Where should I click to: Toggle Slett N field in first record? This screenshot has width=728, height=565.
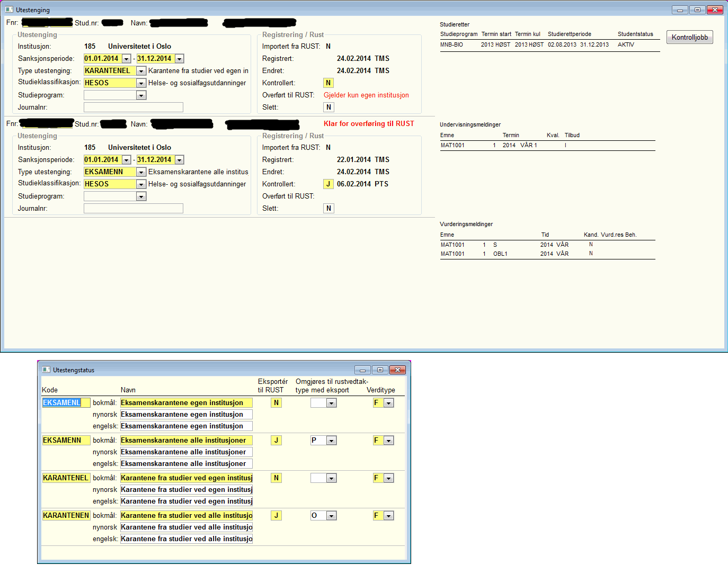click(329, 107)
